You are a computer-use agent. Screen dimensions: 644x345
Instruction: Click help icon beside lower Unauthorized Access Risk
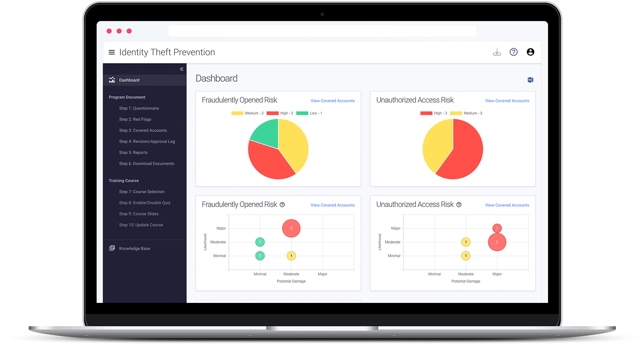pyautogui.click(x=459, y=205)
